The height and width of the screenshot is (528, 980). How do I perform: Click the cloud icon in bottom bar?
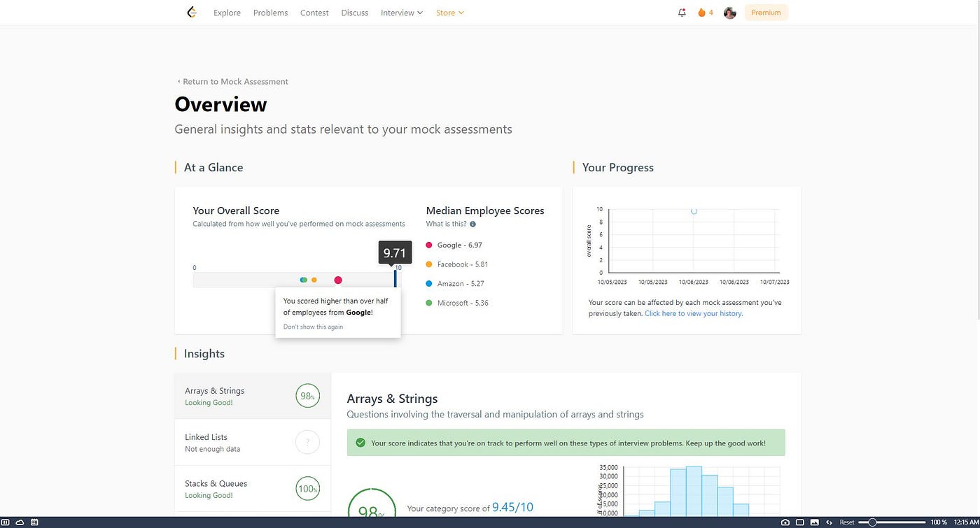tap(20, 522)
